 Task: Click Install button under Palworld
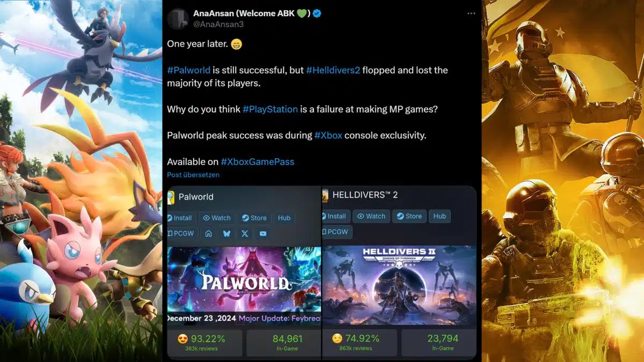point(180,218)
